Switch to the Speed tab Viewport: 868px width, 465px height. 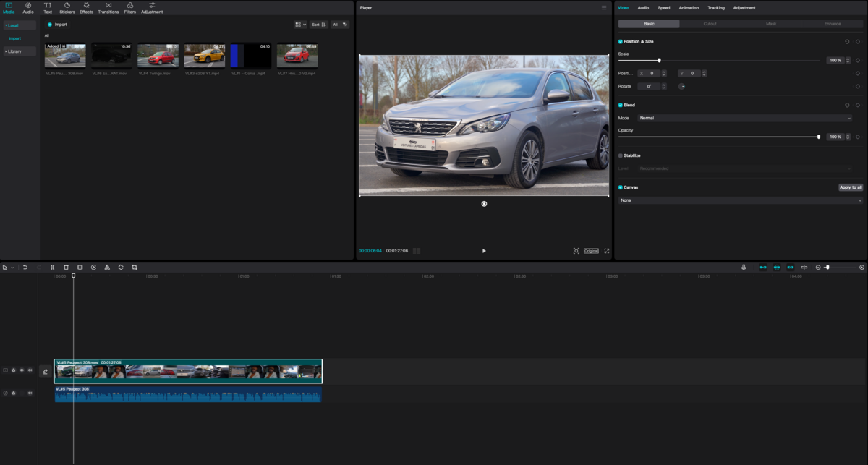tap(664, 8)
